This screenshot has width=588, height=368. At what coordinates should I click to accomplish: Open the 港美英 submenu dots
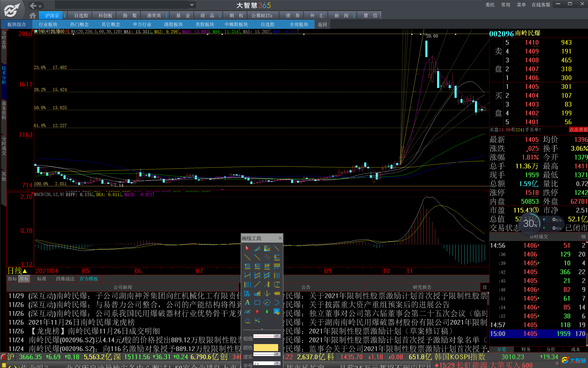(x=166, y=16)
